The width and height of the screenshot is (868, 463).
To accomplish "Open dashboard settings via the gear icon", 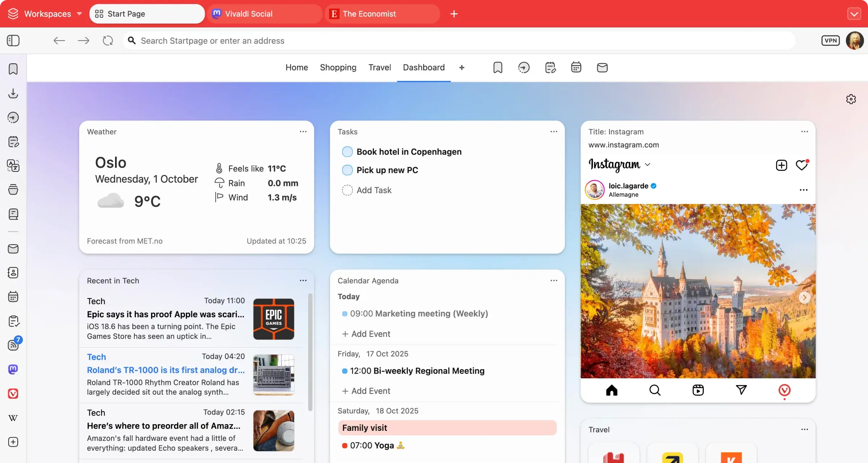I will pyautogui.click(x=851, y=99).
